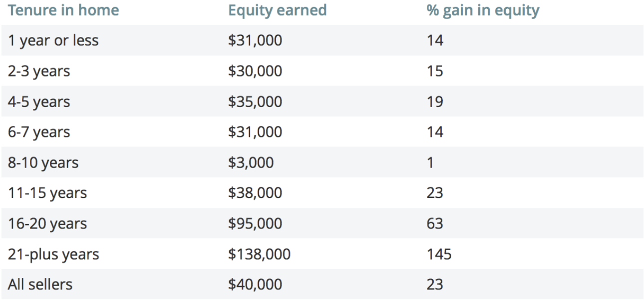Image resolution: width=644 pixels, height=301 pixels.
Task: Click the 19 percent gain cell
Action: (x=435, y=101)
